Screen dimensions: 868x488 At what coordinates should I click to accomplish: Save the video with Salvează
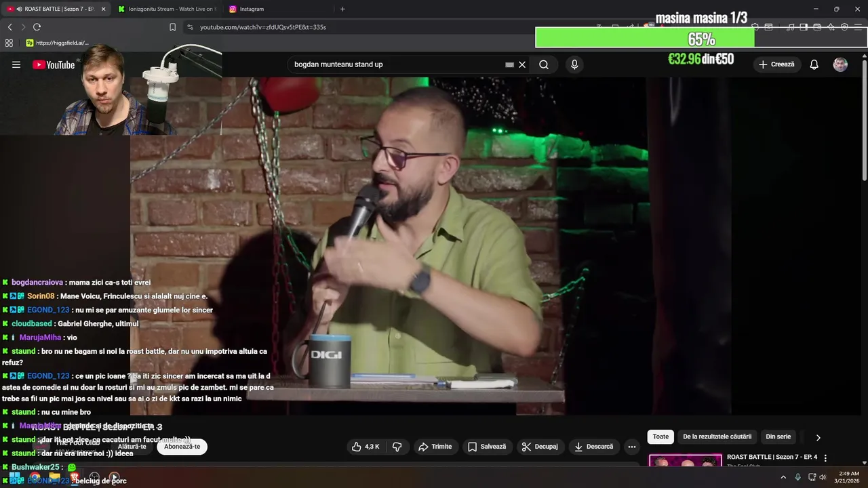point(487,447)
